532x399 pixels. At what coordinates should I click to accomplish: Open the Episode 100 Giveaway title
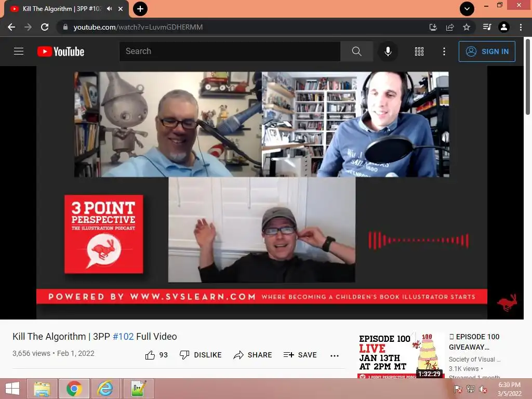[x=474, y=342]
